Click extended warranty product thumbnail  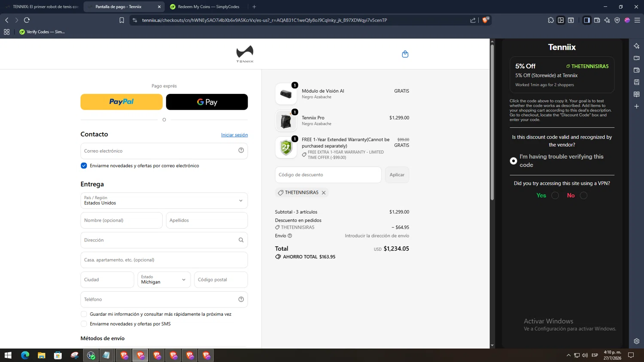[x=286, y=148]
